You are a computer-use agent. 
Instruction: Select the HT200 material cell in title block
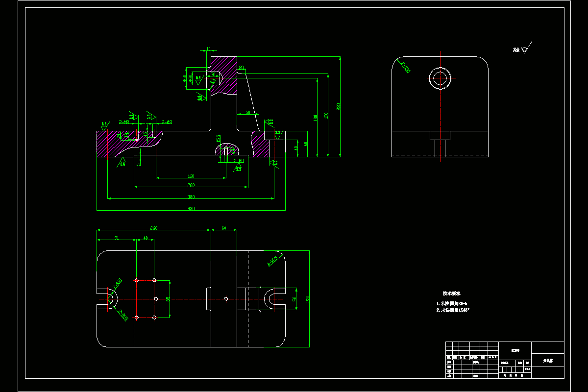pyautogui.click(x=515, y=350)
